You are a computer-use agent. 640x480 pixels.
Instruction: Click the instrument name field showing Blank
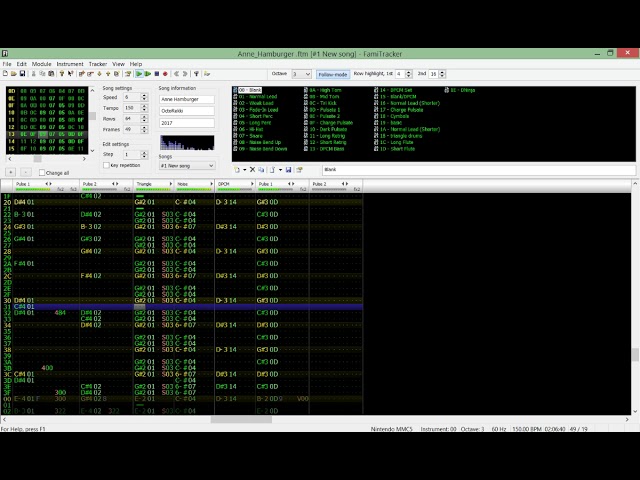479,169
